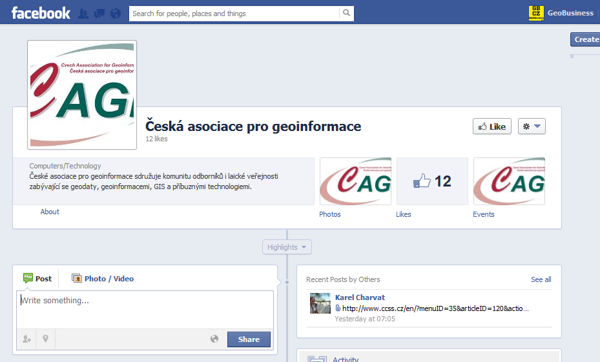Click the Likes label link
Image resolution: width=600 pixels, height=362 pixels.
click(x=403, y=214)
